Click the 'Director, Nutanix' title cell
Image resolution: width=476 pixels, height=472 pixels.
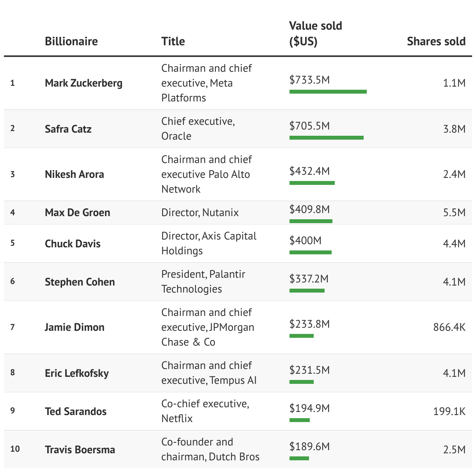click(200, 213)
